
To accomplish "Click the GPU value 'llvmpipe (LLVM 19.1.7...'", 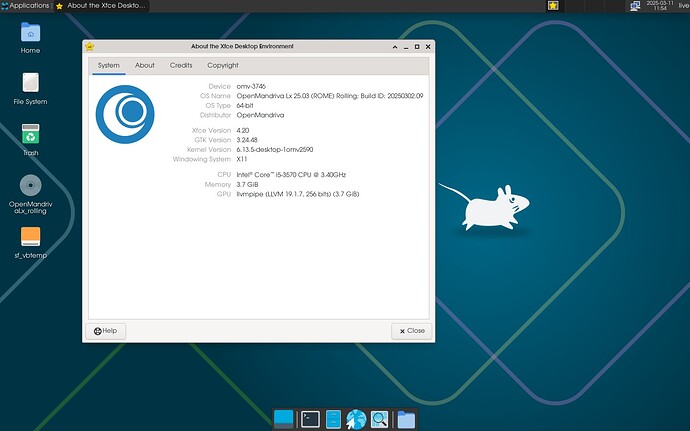I will pyautogui.click(x=298, y=194).
